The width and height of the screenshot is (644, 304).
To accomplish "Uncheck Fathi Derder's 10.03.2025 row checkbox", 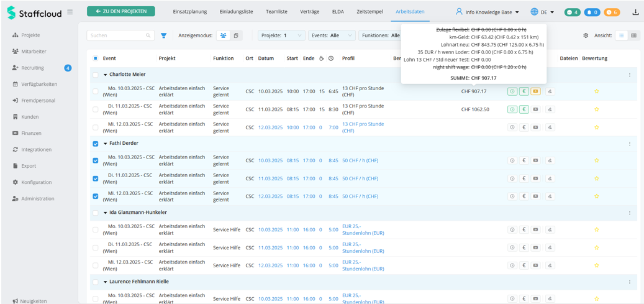I will click(95, 160).
